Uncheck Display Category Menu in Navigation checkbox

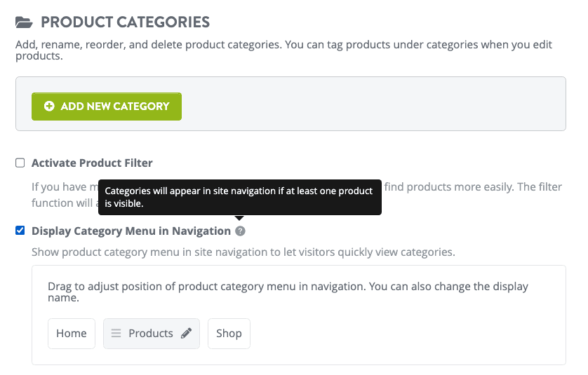[x=20, y=231]
